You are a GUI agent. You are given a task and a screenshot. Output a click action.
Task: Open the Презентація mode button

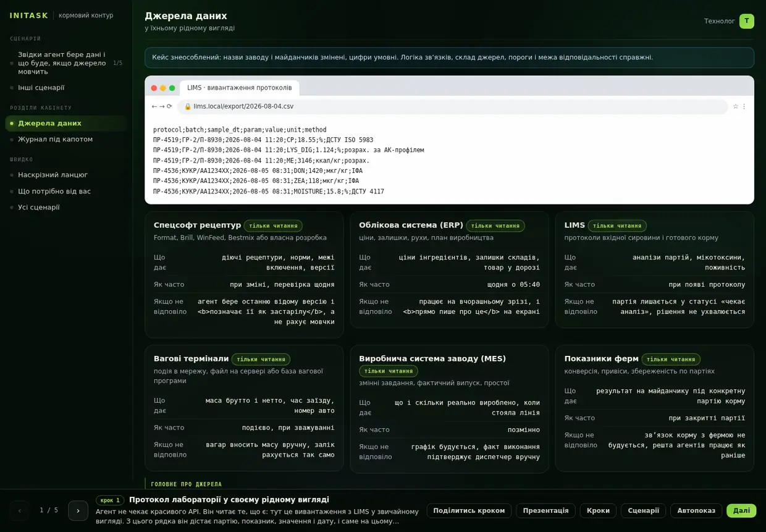pos(545,510)
